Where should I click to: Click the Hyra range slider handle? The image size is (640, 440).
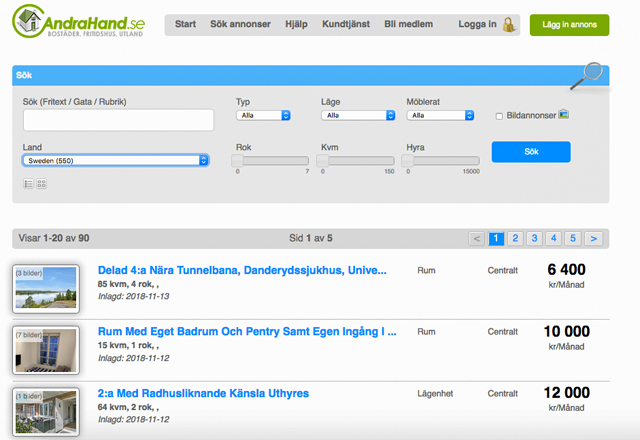click(408, 160)
